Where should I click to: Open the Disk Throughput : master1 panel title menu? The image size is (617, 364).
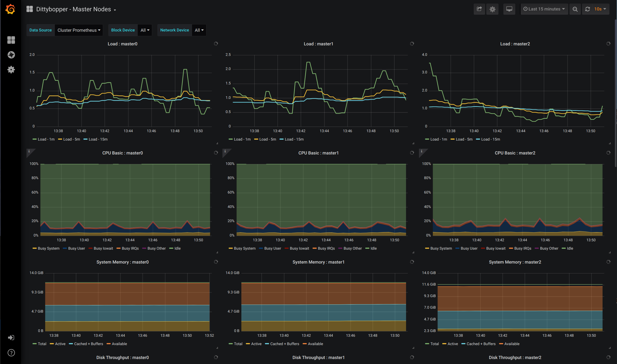318,357
